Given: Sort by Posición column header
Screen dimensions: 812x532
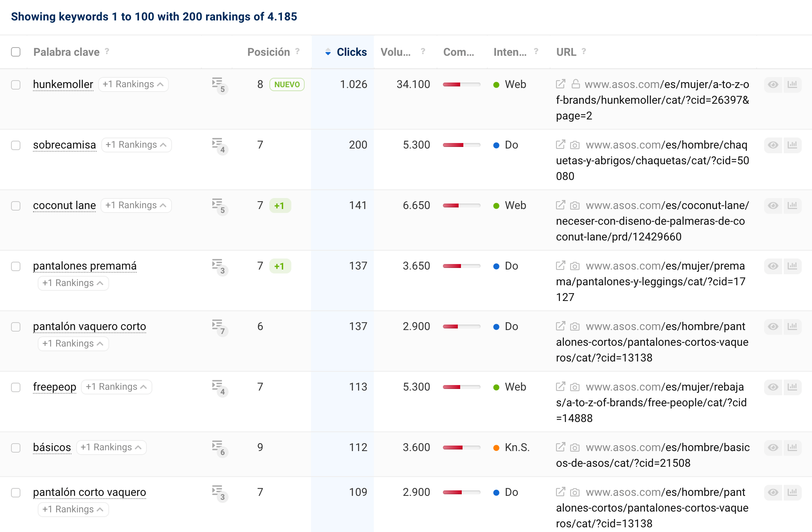Looking at the screenshot, I should [x=269, y=52].
